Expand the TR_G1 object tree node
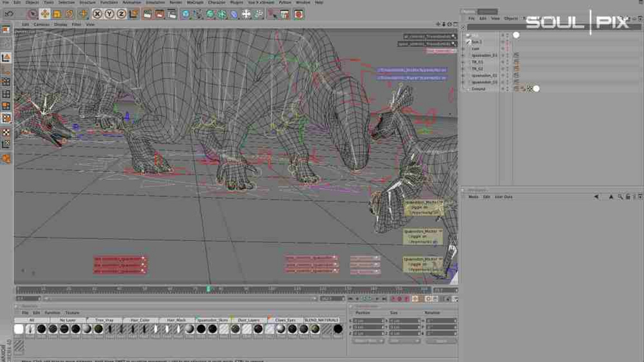 [x=463, y=62]
